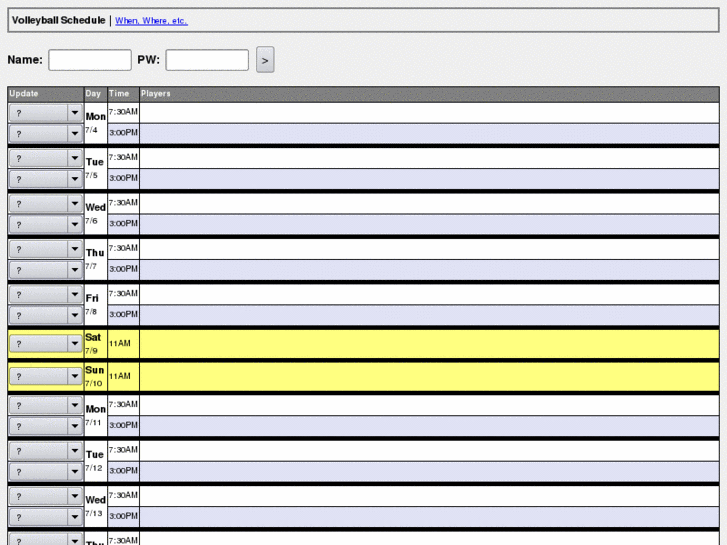Viewport: 727px width, 545px height.
Task: Click the Time column header
Action: (x=123, y=94)
